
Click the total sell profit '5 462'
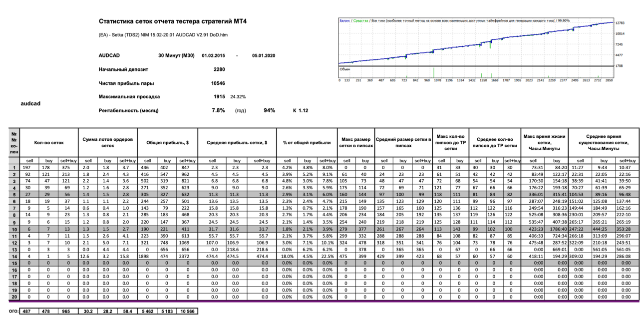pyautogui.click(x=148, y=311)
